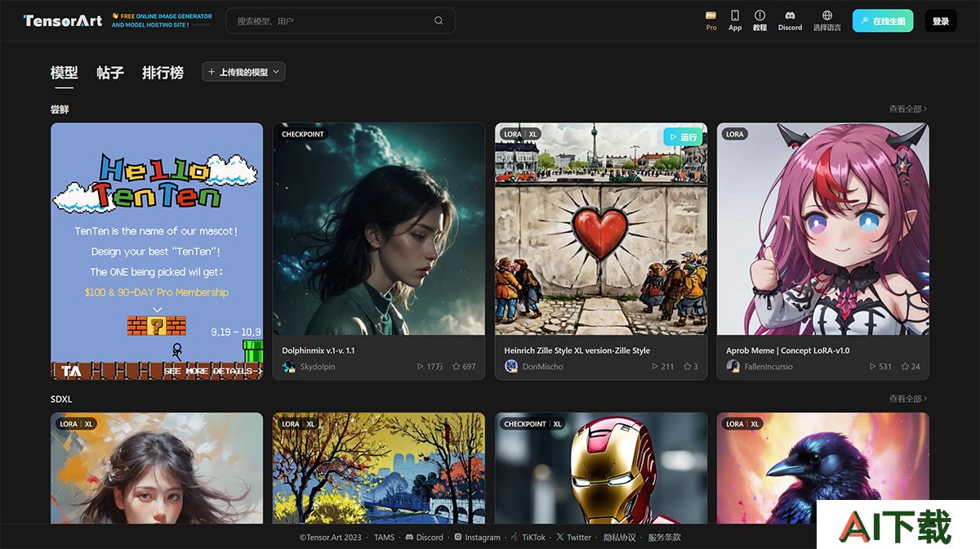Click the search magnifier icon
The width and height of the screenshot is (980, 549).
point(439,21)
